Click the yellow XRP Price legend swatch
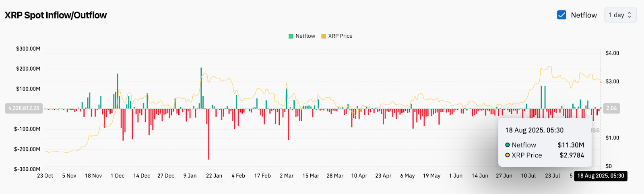This screenshot has width=644, height=194. tap(324, 36)
